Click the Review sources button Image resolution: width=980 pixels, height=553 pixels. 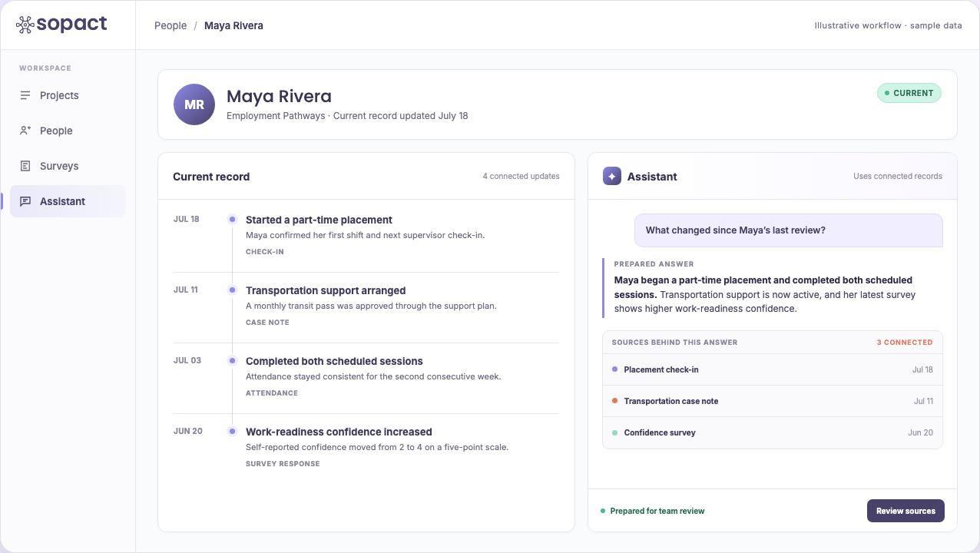coord(906,511)
